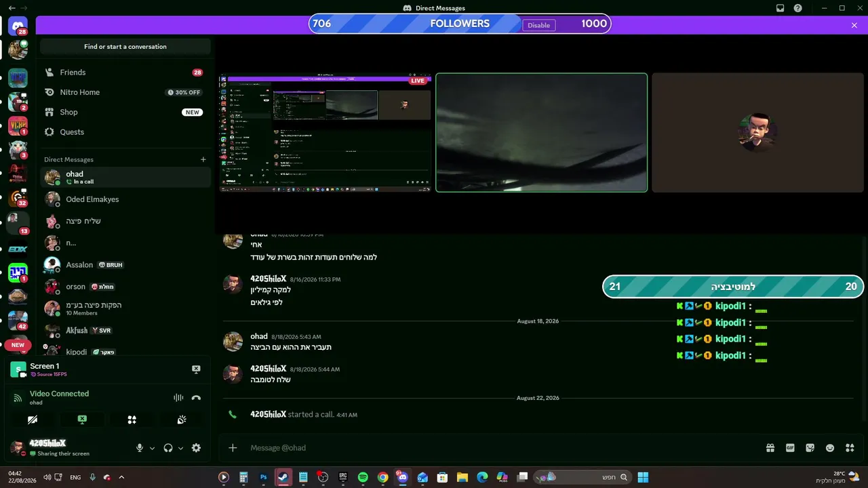This screenshot has width=868, height=488.
Task: Click the Message @ohad text field
Action: [x=502, y=448]
